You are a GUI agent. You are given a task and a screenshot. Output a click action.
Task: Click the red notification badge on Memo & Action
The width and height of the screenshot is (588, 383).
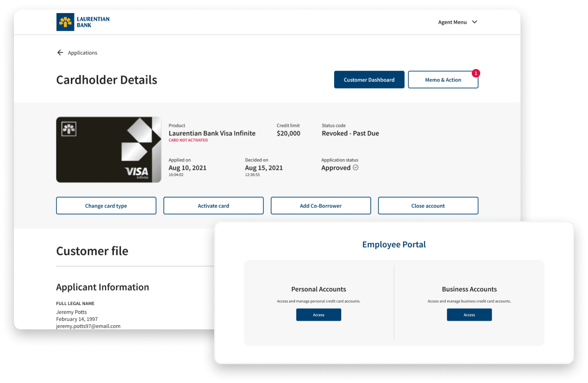tap(476, 73)
